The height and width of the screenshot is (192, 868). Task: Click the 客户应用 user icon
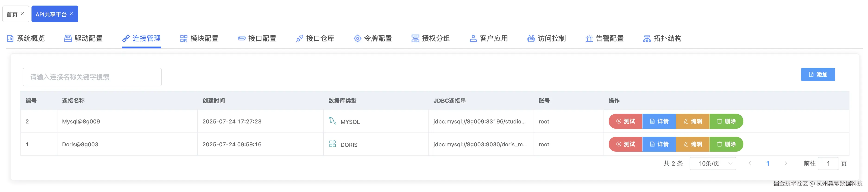[x=473, y=38]
